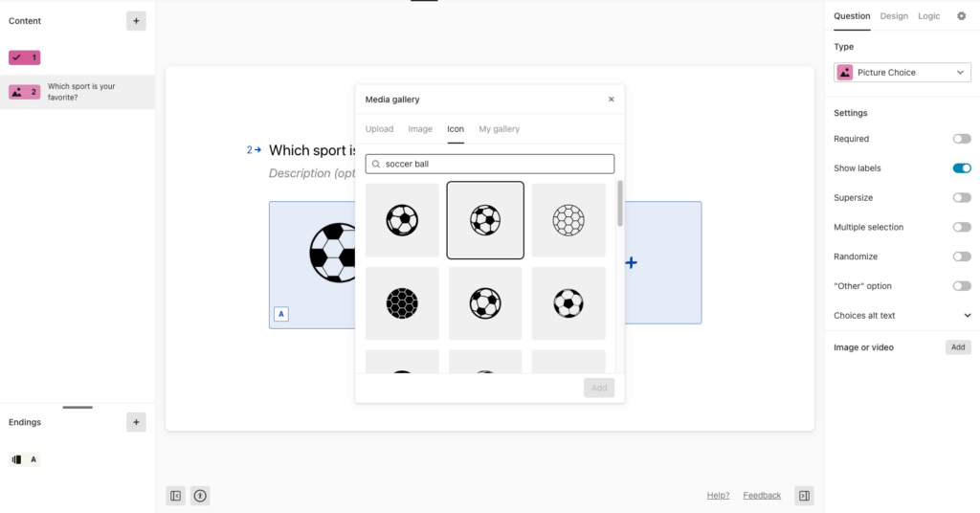Switch to the Logic tab

coord(928,16)
